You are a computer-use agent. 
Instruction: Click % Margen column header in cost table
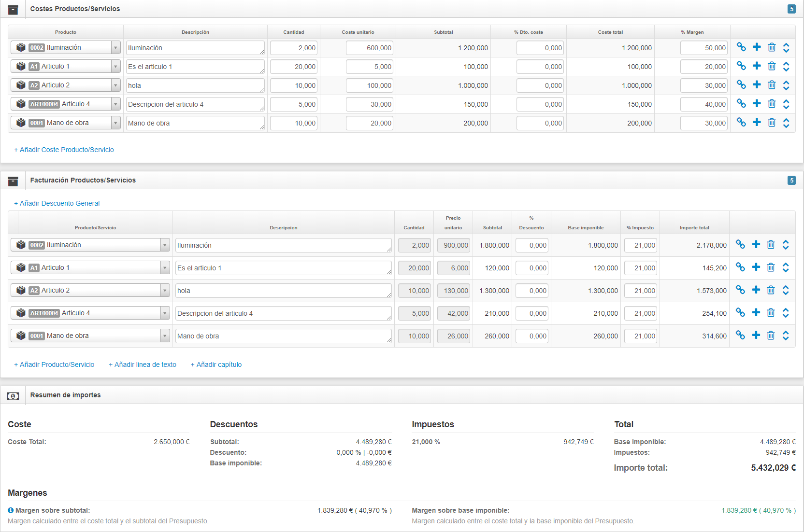(x=692, y=32)
